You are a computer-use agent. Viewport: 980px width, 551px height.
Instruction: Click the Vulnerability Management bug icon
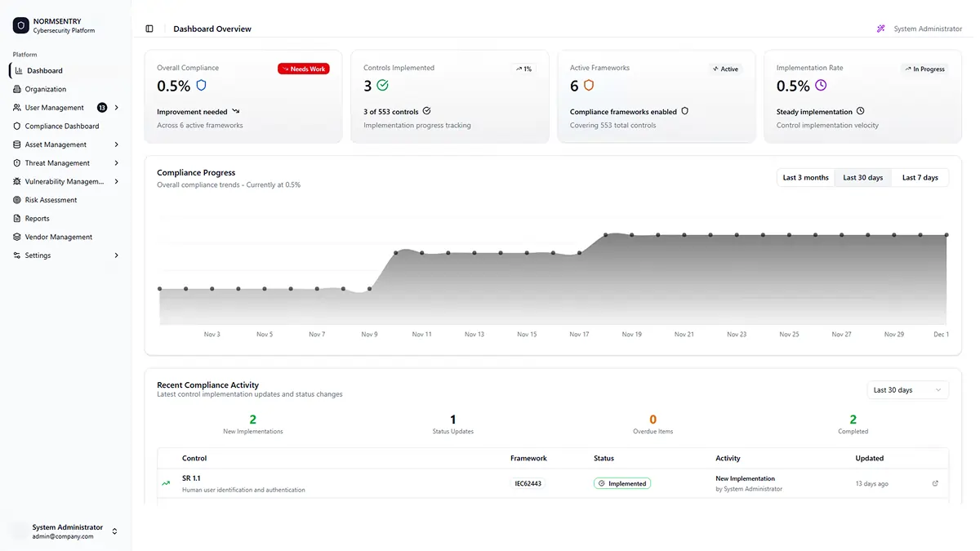coord(17,181)
